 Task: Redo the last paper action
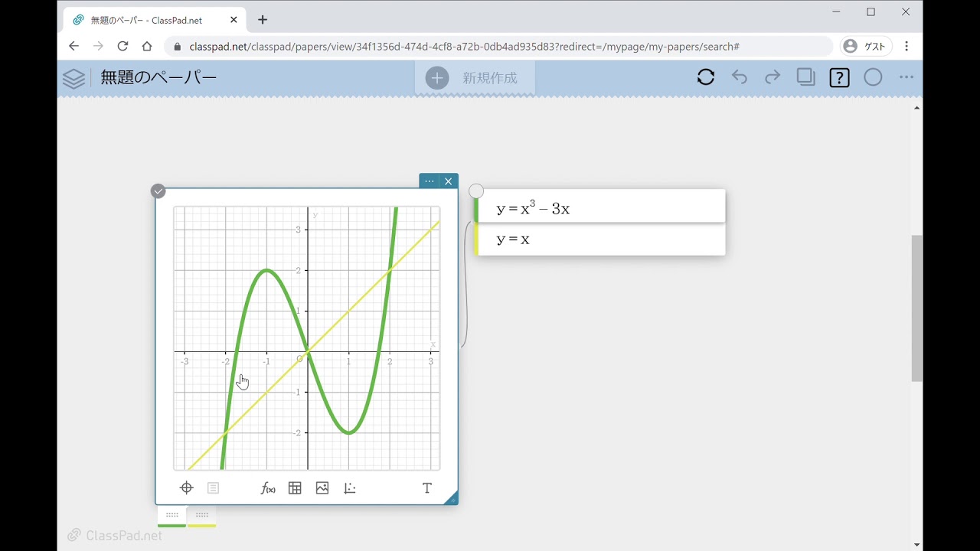coord(773,77)
